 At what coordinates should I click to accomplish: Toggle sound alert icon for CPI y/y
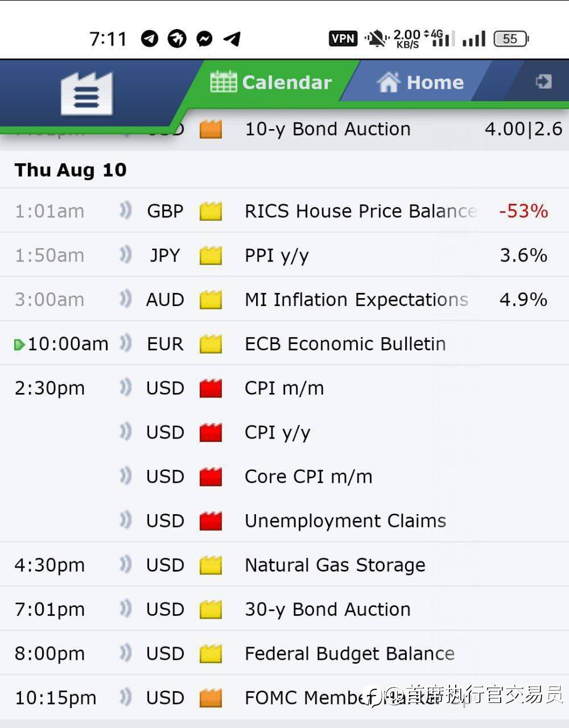pyautogui.click(x=125, y=432)
